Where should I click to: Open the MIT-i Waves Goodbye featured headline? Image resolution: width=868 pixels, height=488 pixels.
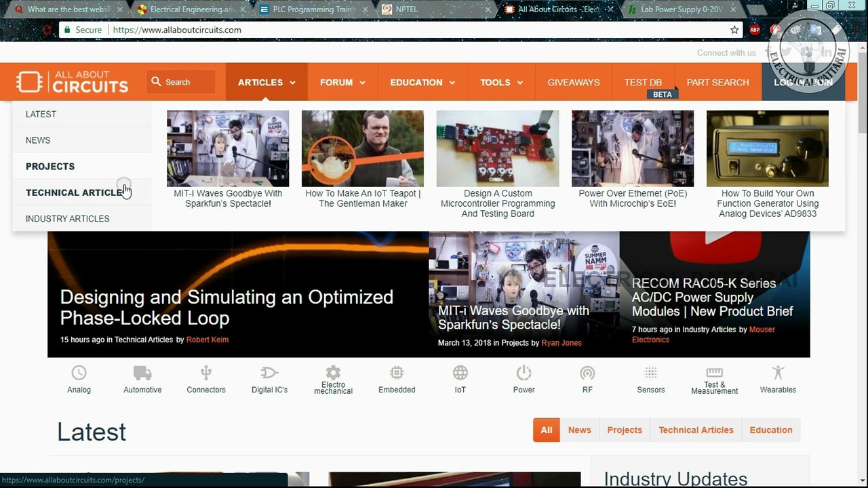pos(513,317)
